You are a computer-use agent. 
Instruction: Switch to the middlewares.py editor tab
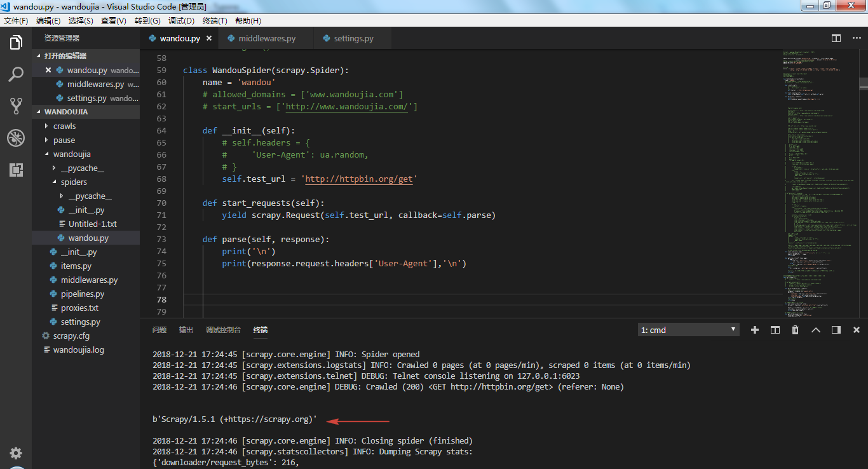266,38
